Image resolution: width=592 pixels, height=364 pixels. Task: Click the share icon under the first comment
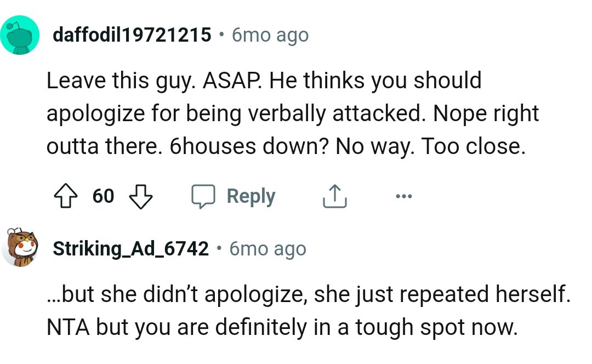click(334, 196)
